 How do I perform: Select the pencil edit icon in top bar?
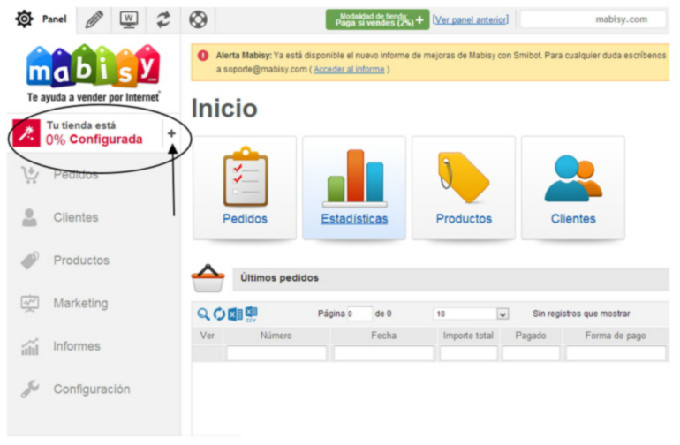point(94,19)
